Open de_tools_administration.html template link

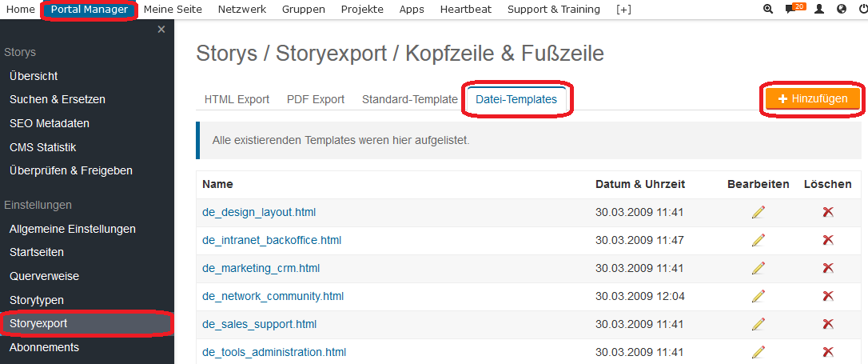tap(274, 352)
